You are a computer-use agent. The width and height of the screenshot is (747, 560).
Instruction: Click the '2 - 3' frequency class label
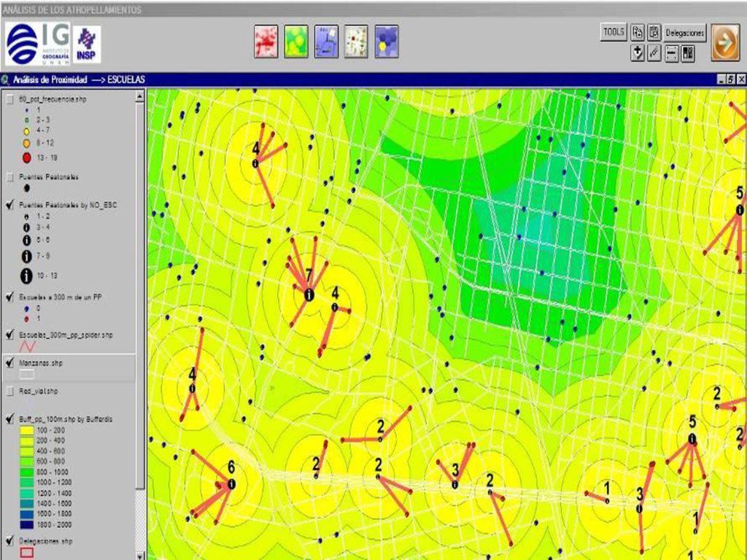pos(43,120)
